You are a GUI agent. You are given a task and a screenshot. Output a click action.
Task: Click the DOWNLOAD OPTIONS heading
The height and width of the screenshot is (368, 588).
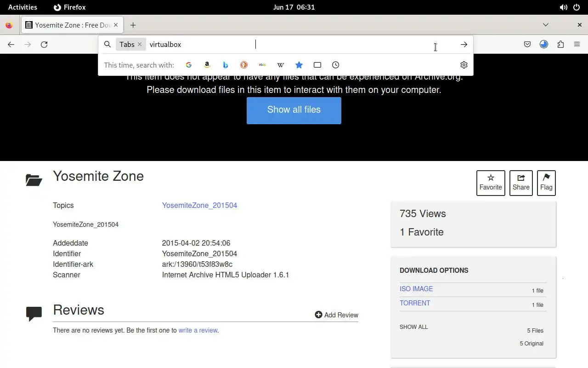pyautogui.click(x=434, y=270)
